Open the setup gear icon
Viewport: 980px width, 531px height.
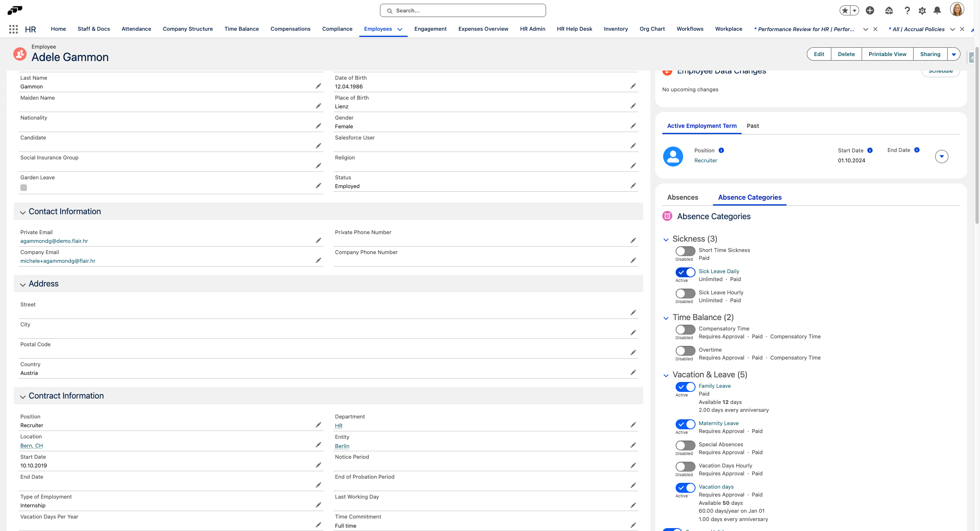(x=922, y=11)
